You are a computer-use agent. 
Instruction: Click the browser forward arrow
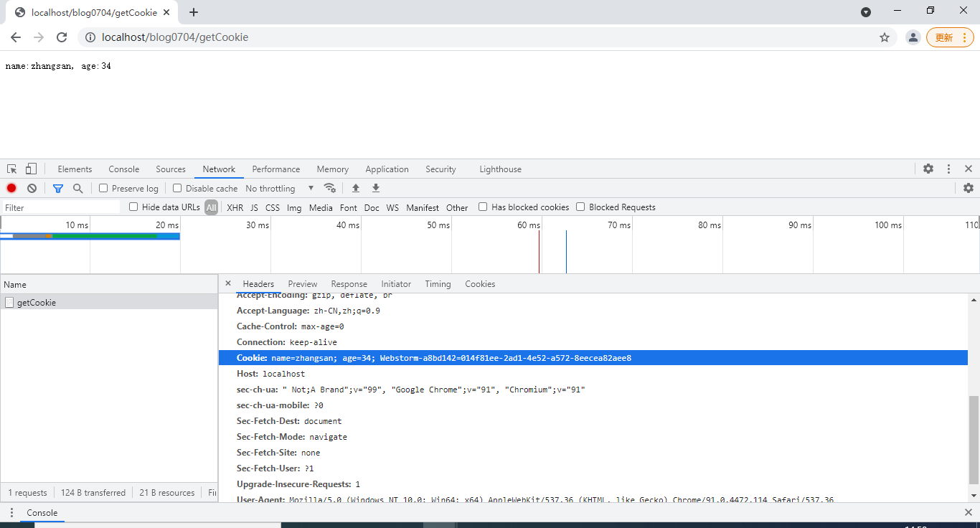tap(39, 37)
